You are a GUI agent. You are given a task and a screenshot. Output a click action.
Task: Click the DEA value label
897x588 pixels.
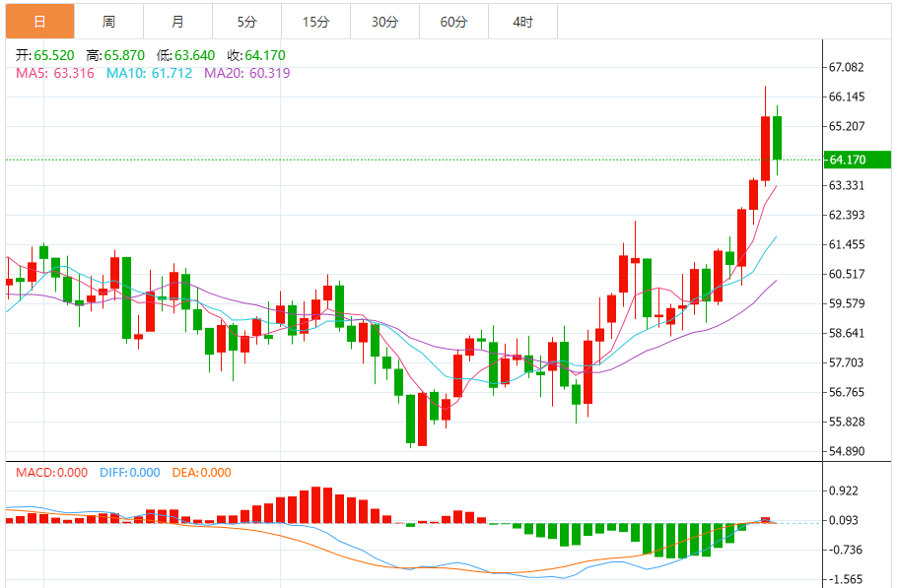pos(201,473)
